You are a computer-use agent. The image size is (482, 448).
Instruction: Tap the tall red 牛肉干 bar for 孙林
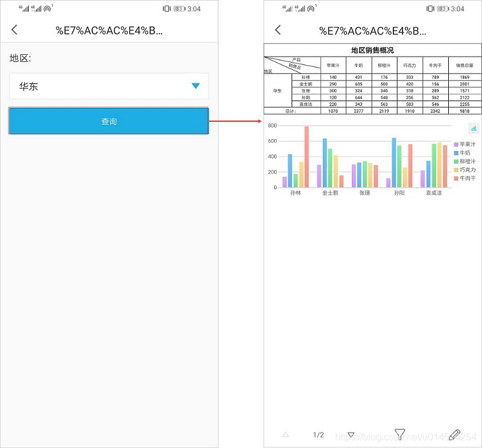(x=307, y=157)
